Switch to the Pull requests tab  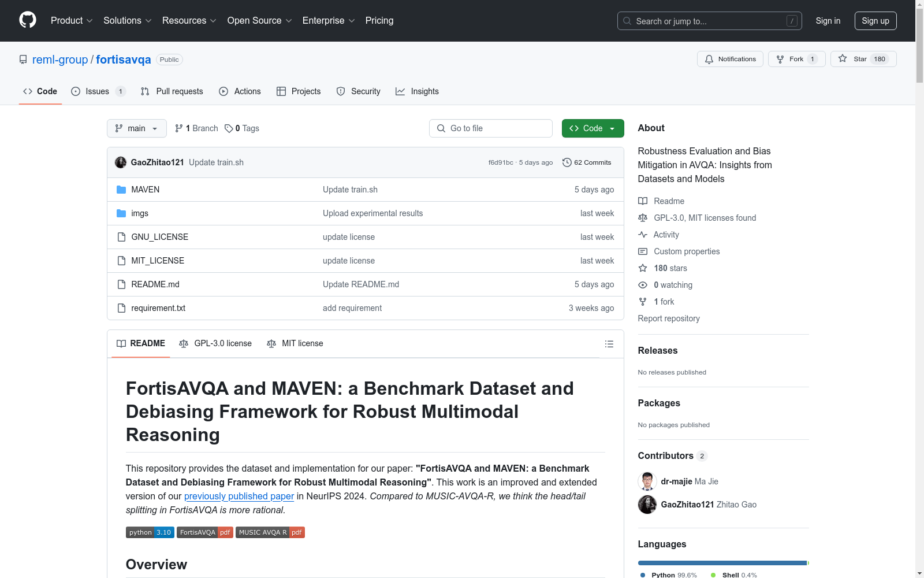click(x=172, y=91)
